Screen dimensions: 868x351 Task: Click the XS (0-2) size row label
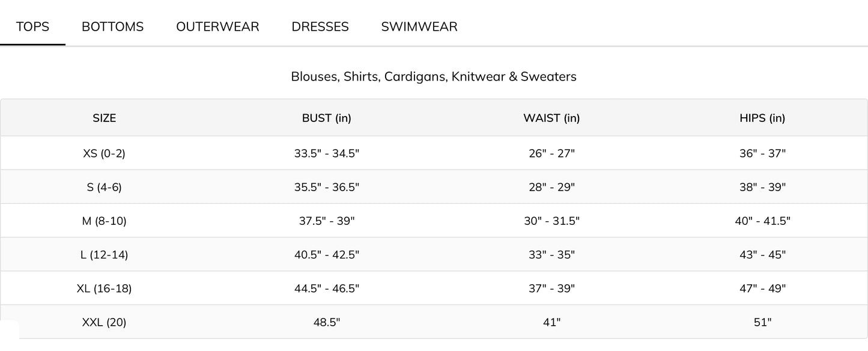tap(105, 153)
